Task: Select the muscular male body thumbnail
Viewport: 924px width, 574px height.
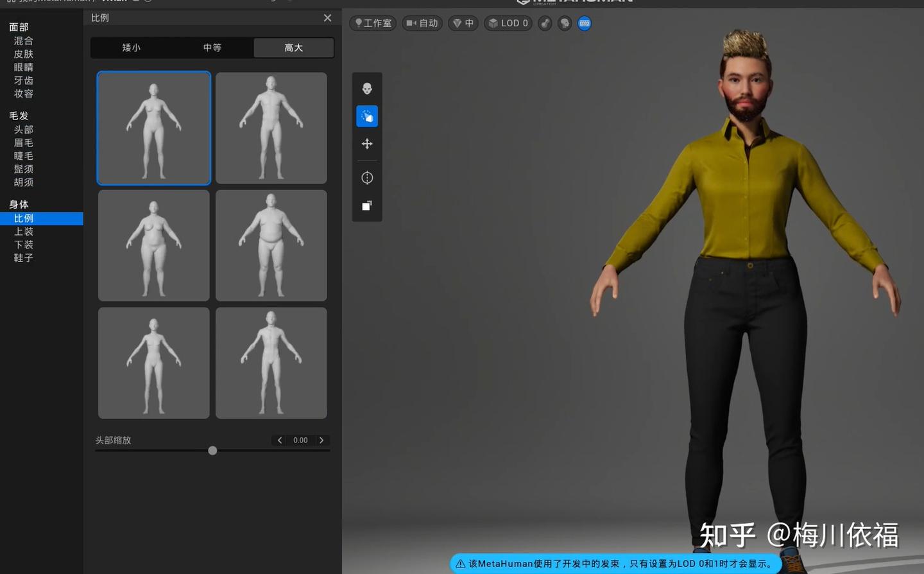Action: pyautogui.click(x=271, y=127)
